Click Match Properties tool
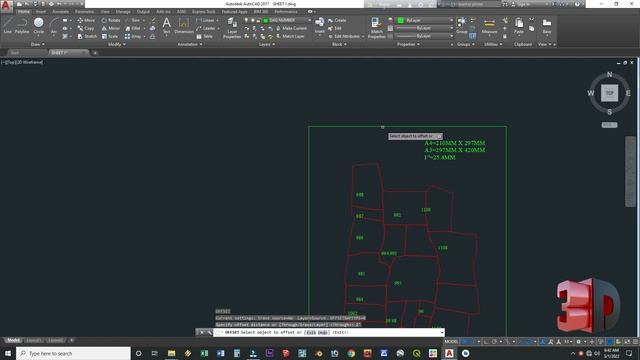Viewport: 640px width, 360px height. point(376,28)
